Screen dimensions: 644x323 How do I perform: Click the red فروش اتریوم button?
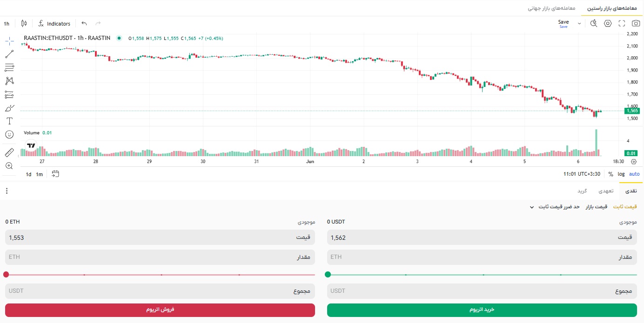pyautogui.click(x=160, y=310)
